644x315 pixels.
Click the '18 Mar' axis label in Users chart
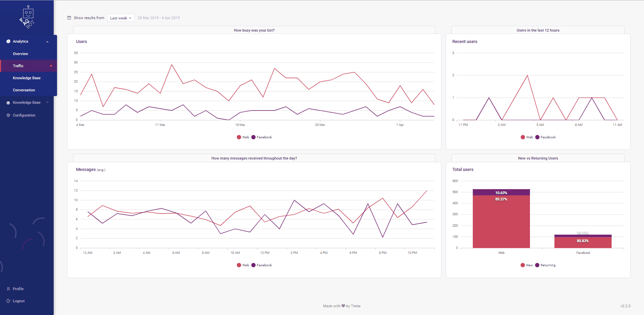240,125
